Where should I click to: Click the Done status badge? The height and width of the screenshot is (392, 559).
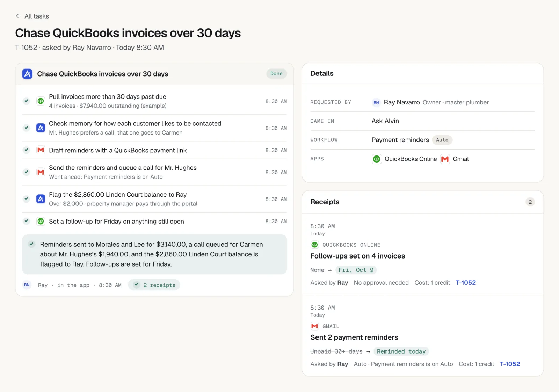pos(276,74)
